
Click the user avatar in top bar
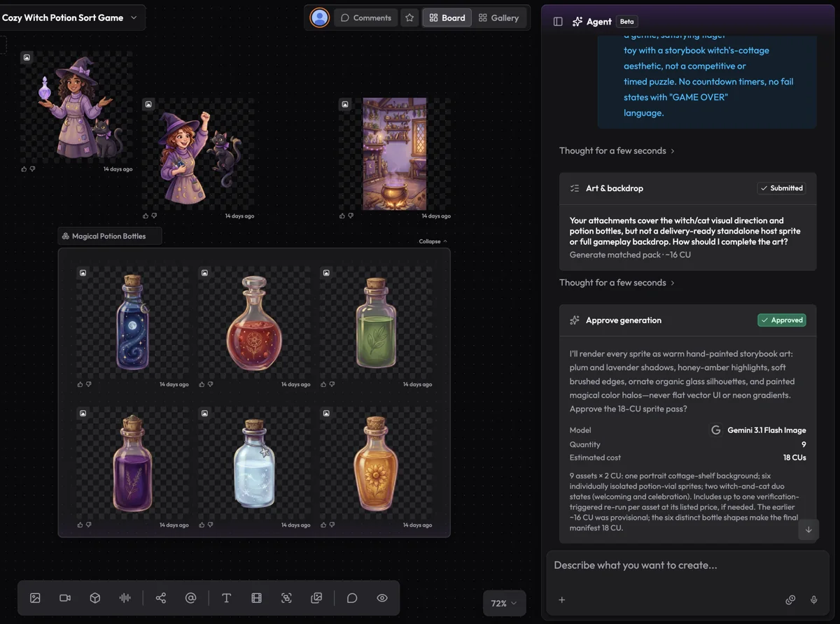(x=320, y=17)
